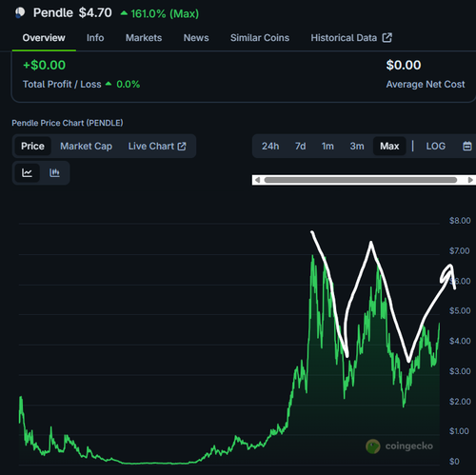Set chart range to 3m

(357, 146)
